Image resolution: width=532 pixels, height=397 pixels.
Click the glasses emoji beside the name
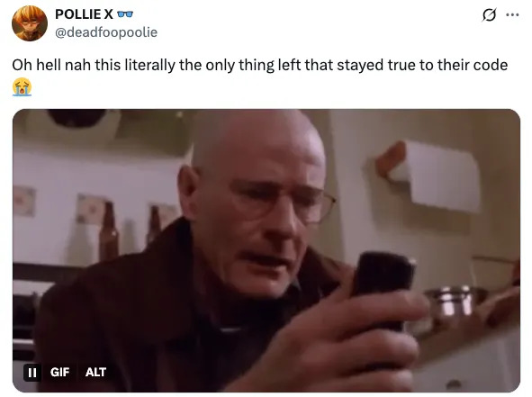[x=125, y=14]
